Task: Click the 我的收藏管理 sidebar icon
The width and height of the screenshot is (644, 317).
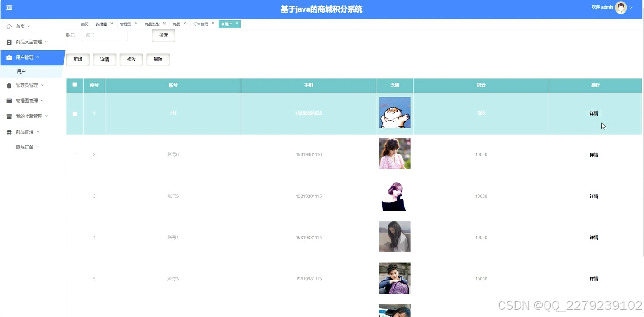Action: 9,116
